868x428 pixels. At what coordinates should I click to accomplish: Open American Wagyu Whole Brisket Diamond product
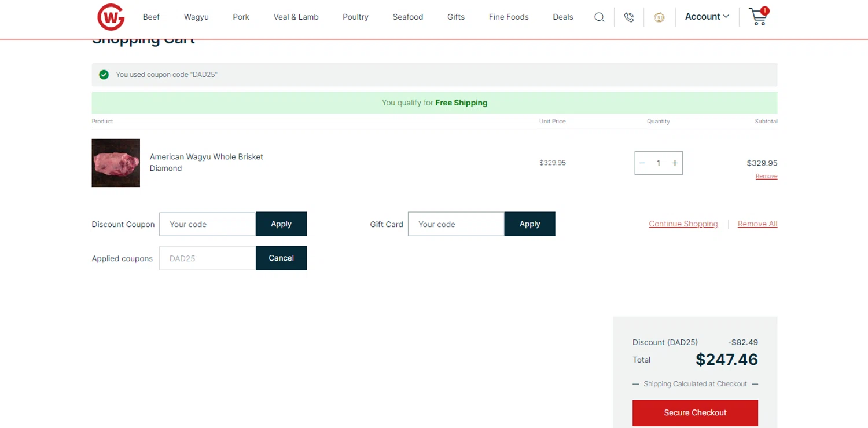click(207, 163)
